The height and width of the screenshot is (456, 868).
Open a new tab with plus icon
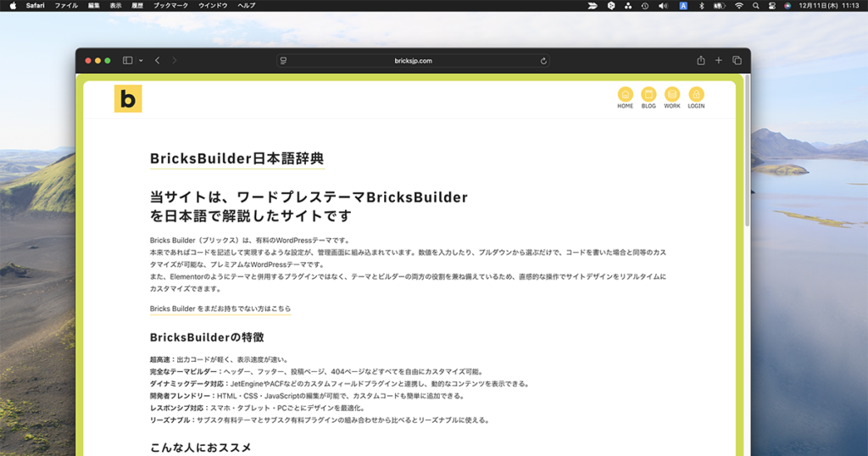pyautogui.click(x=719, y=61)
